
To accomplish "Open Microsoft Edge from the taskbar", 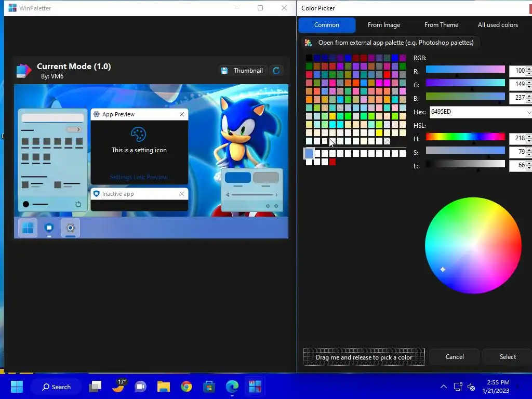I will 232,387.
